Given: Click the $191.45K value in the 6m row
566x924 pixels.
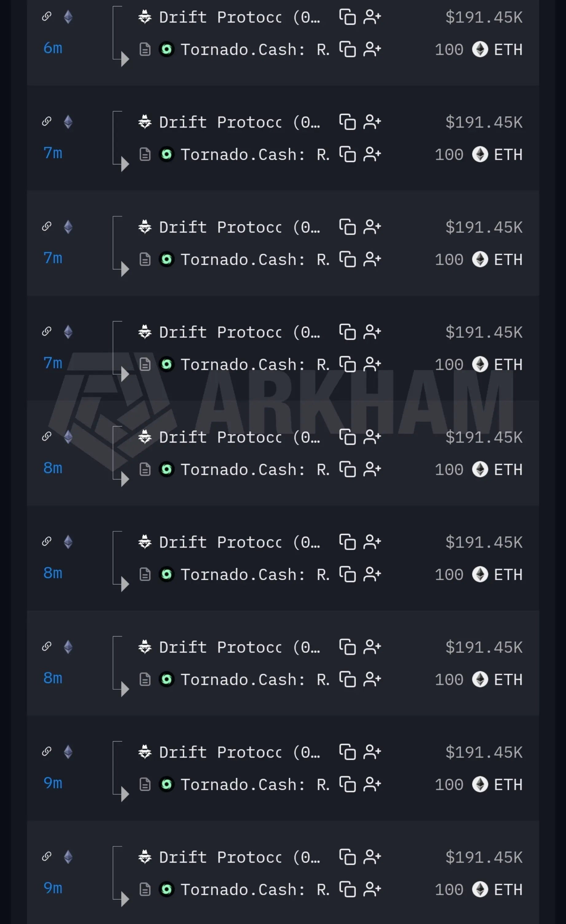Looking at the screenshot, I should click(484, 17).
